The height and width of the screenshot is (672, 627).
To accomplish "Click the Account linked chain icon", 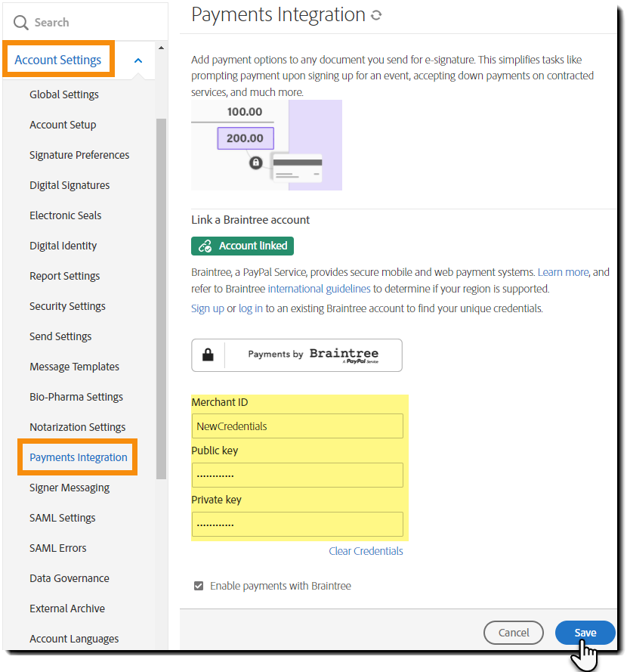I will pyautogui.click(x=205, y=246).
